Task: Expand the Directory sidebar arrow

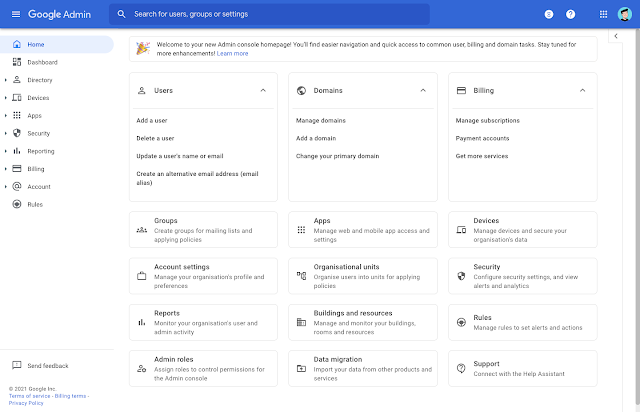Action: 5,80
